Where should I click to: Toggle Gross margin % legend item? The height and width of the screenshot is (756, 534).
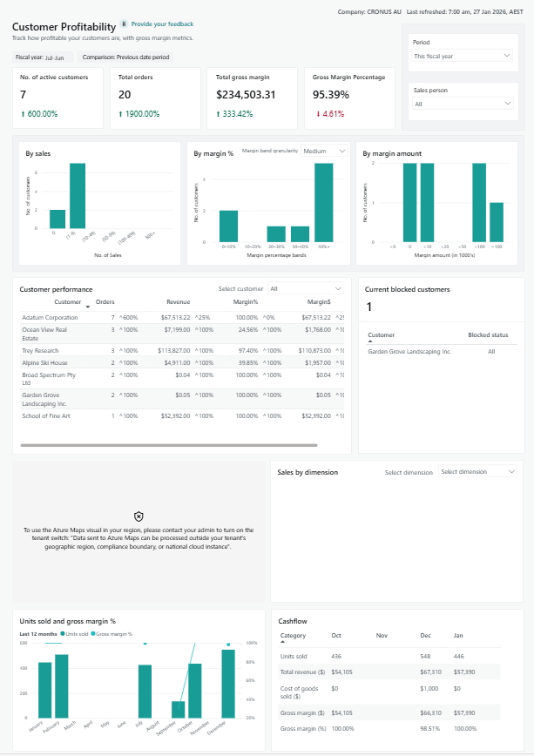pos(113,634)
